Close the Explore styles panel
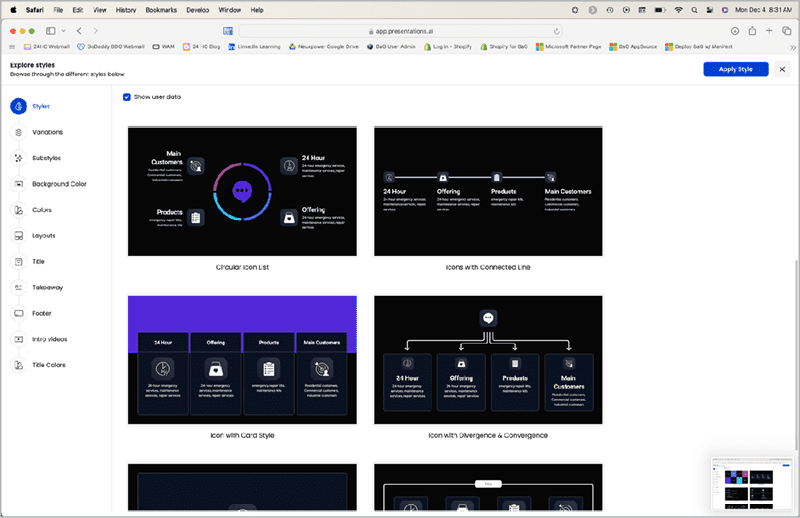This screenshot has height=518, width=800. click(x=782, y=69)
